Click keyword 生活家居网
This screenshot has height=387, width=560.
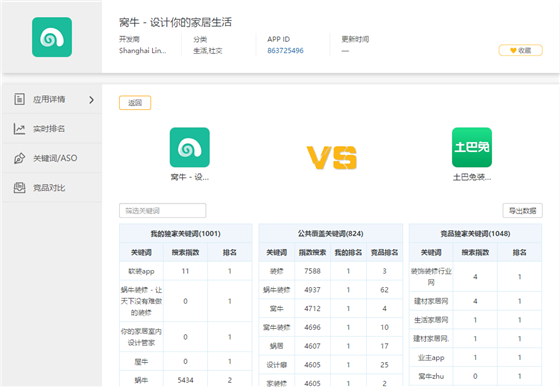coord(431,320)
